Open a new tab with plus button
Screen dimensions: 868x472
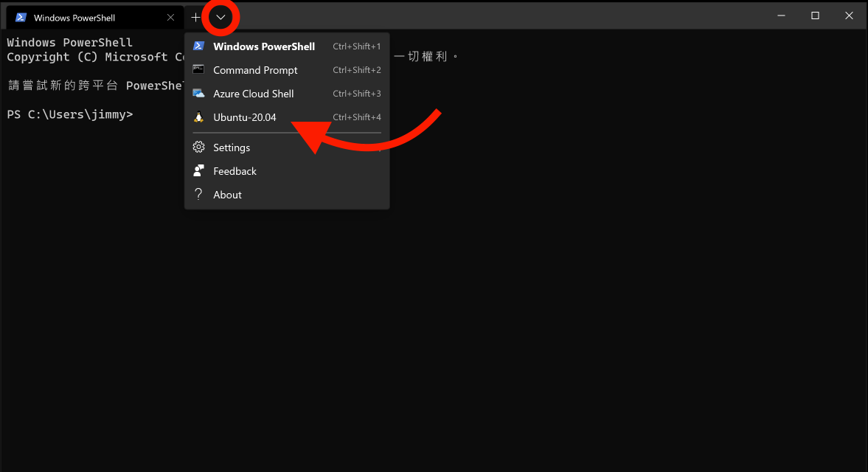click(195, 17)
